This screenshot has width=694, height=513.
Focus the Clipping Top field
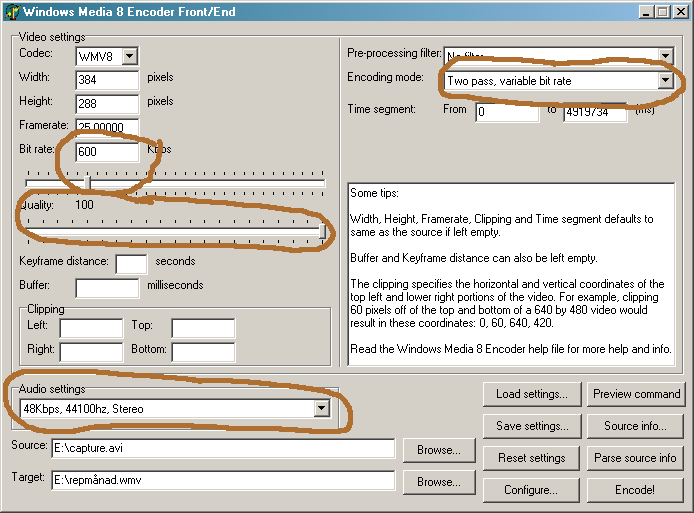click(203, 328)
